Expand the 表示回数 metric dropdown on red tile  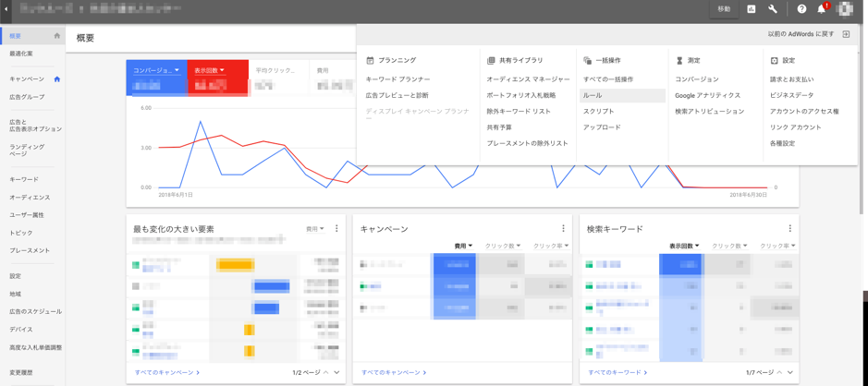[222, 70]
